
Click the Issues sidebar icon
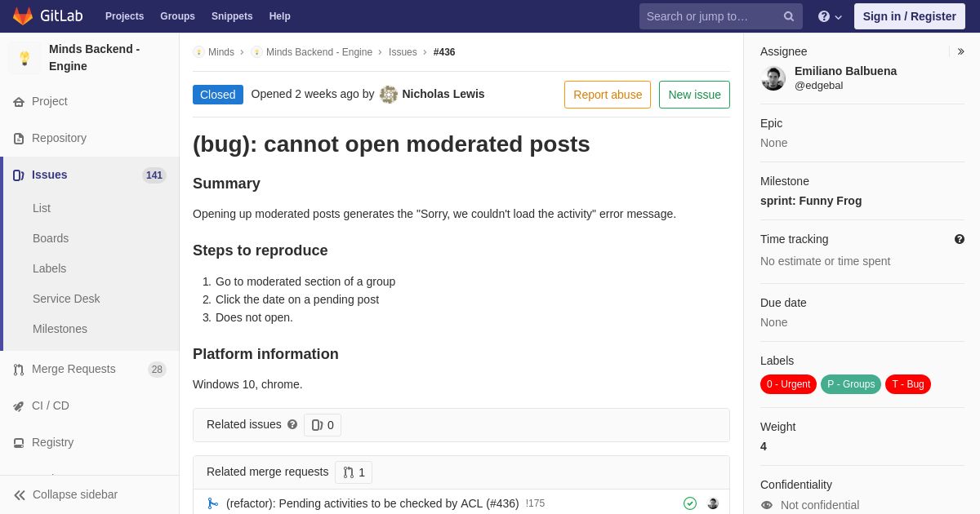tap(19, 175)
